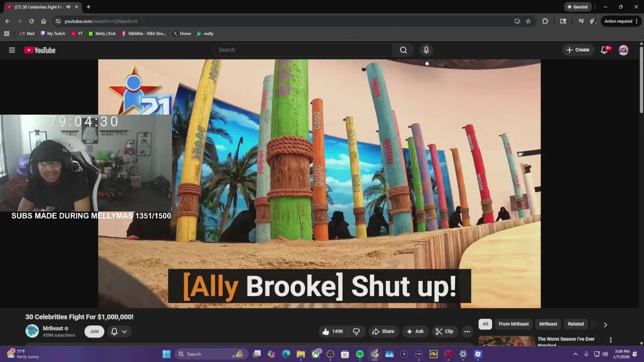644x362 pixels.
Task: Open File Explorer from the taskbar
Action: [300, 354]
